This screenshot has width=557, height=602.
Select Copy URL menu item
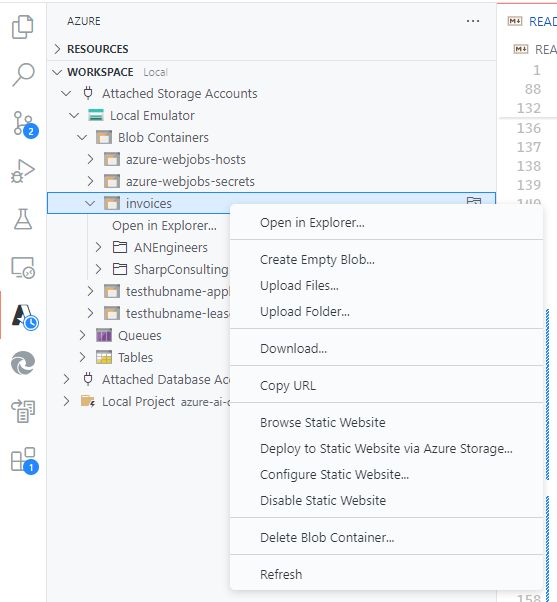pyautogui.click(x=386, y=385)
